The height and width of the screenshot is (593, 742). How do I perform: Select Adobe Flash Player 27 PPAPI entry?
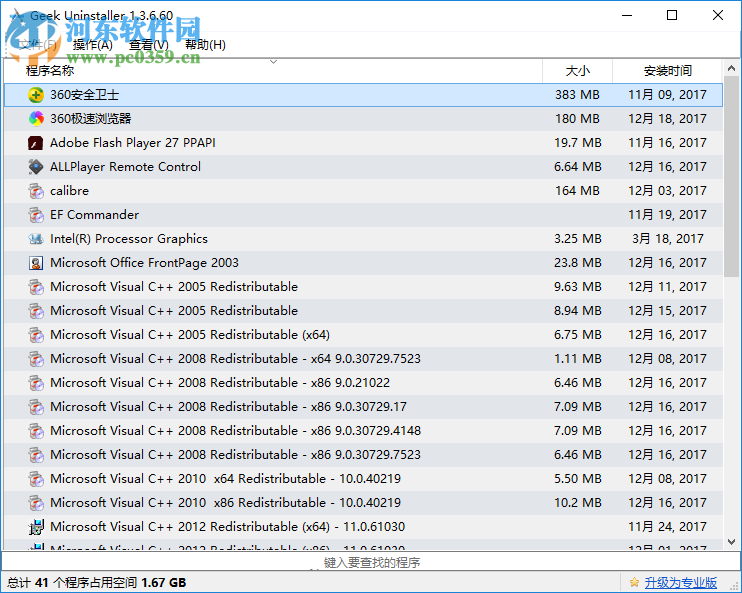(x=132, y=143)
